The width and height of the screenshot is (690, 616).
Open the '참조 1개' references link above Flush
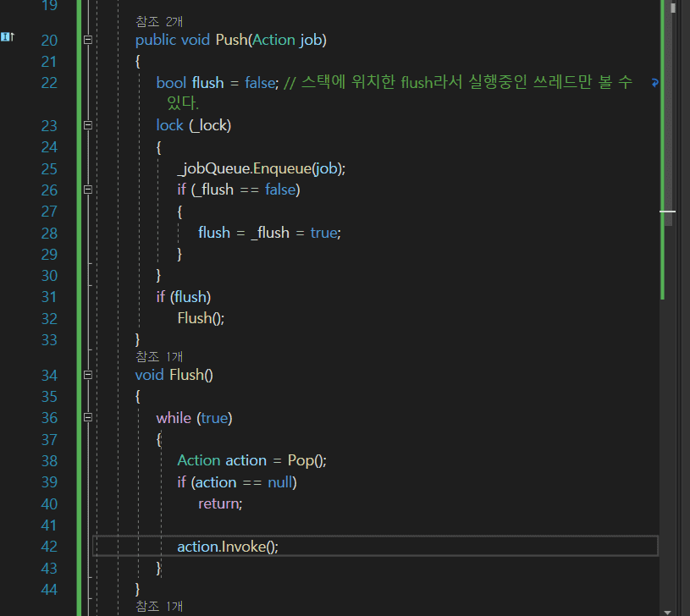click(x=159, y=356)
